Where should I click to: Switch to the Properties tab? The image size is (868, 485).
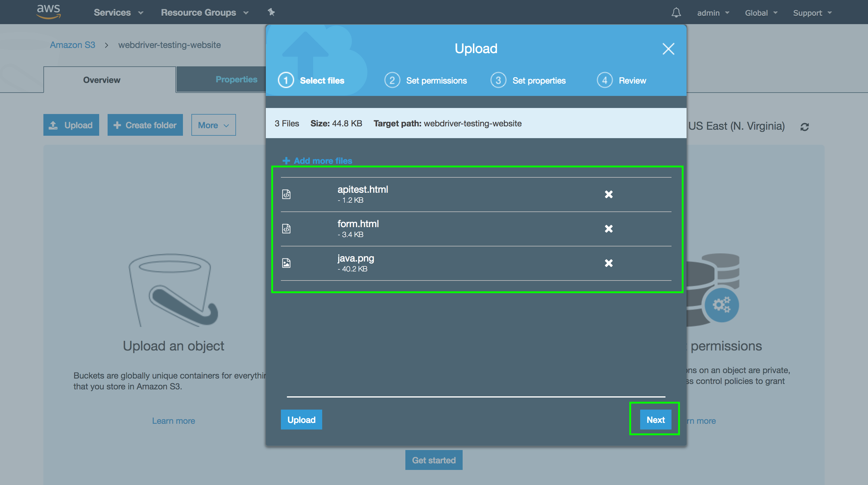pos(236,80)
